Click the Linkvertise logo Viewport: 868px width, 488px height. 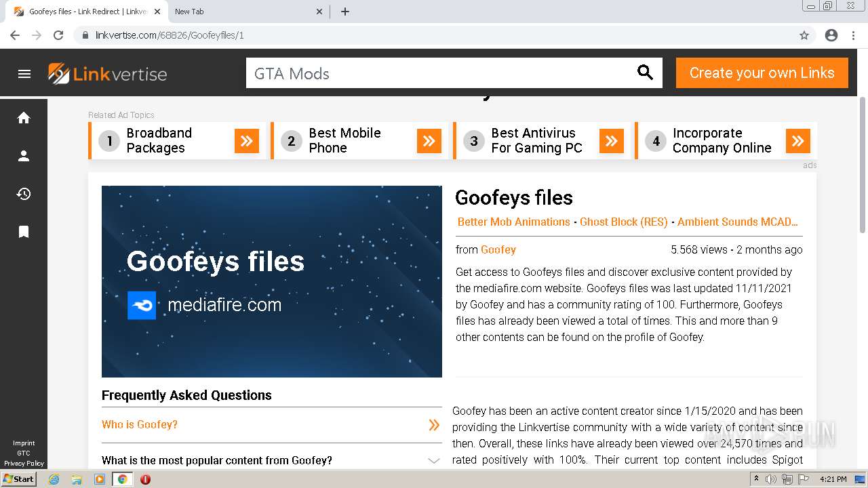pos(107,74)
